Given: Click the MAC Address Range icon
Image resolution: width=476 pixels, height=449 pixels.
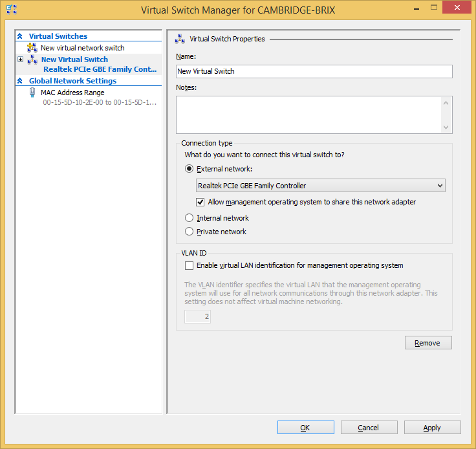Looking at the screenshot, I should pyautogui.click(x=32, y=93).
